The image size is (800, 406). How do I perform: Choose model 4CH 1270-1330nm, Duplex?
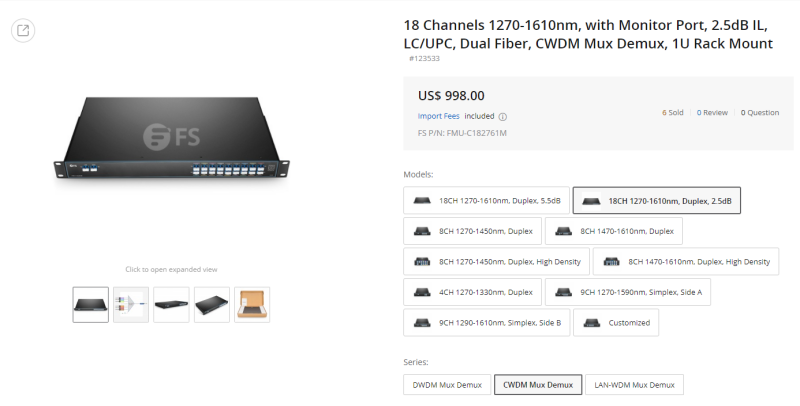pyautogui.click(x=472, y=292)
